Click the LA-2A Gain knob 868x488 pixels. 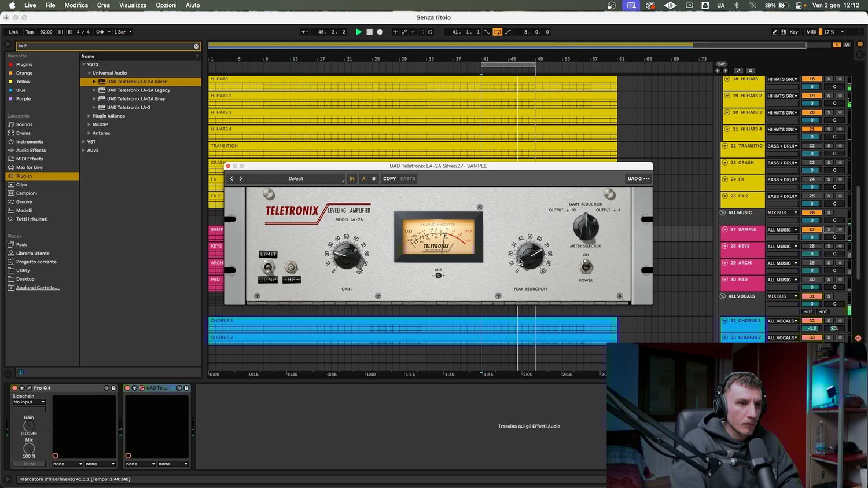click(347, 255)
